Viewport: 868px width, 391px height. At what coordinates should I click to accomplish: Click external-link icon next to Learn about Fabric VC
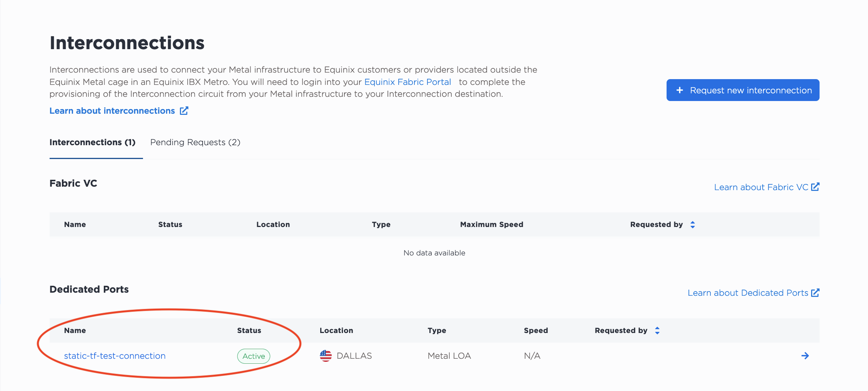click(815, 187)
